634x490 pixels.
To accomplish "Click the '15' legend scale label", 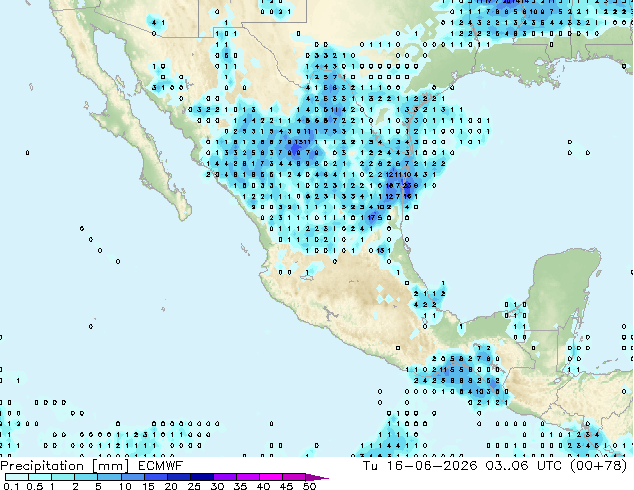I will [x=148, y=486].
